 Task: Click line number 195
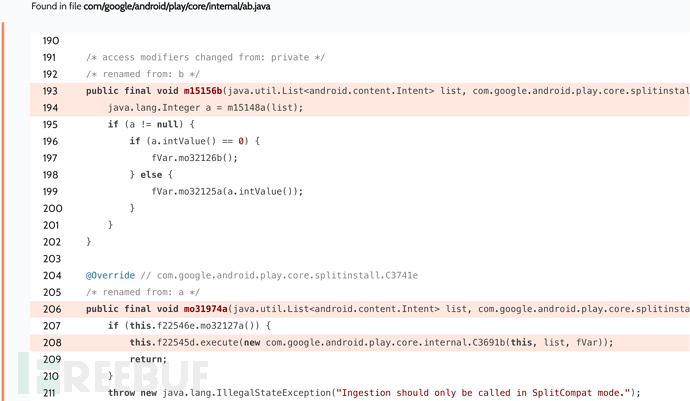(x=50, y=124)
